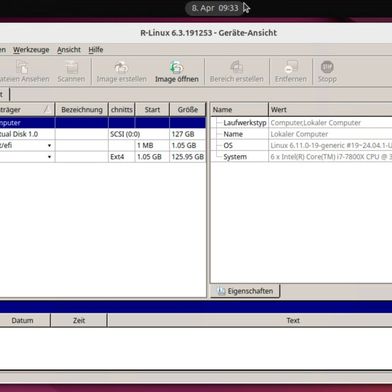Click the Wert column header

tap(330, 110)
